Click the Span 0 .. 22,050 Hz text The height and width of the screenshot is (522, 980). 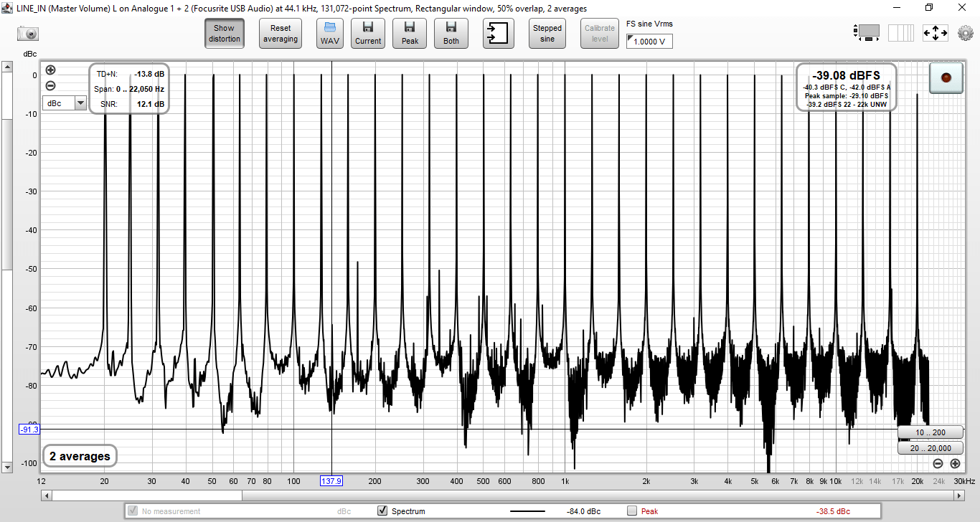130,89
